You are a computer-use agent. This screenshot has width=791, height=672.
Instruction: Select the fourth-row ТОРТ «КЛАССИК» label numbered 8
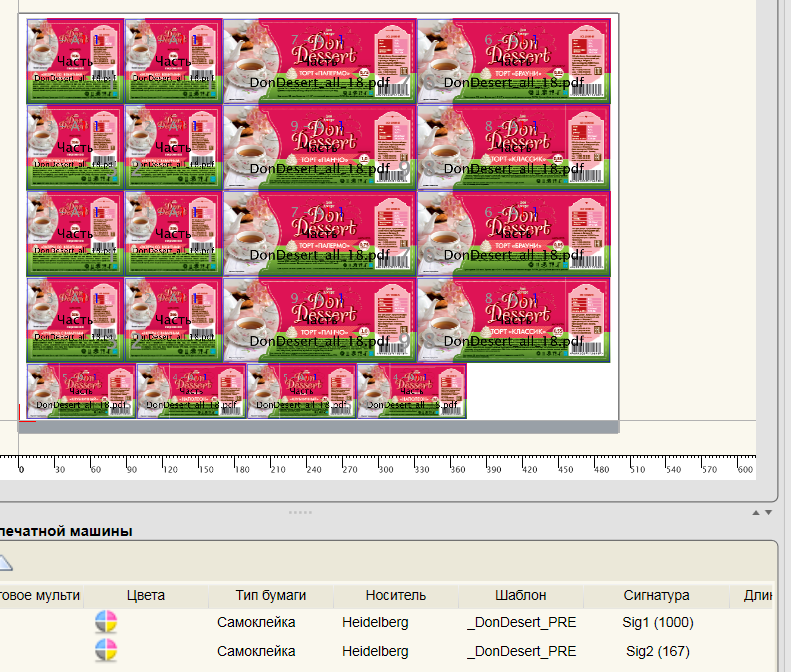(514, 320)
